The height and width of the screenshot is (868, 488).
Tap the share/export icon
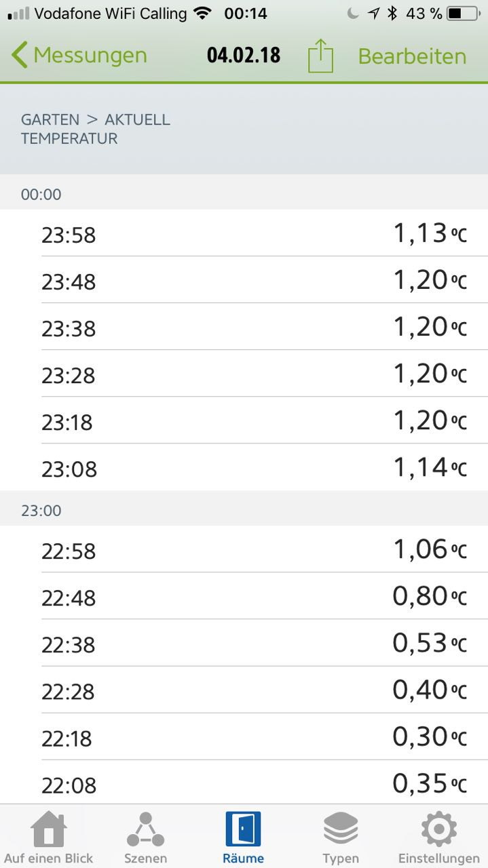click(x=320, y=56)
